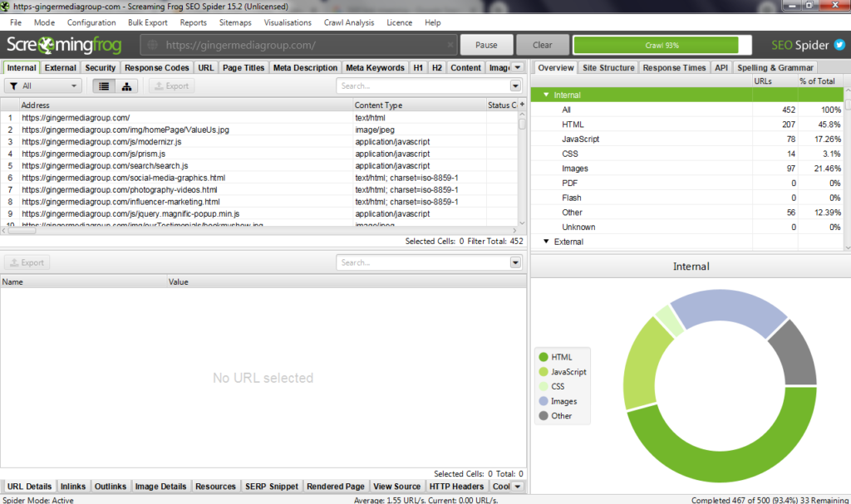Click the globe icon in URL bar

coord(153,45)
